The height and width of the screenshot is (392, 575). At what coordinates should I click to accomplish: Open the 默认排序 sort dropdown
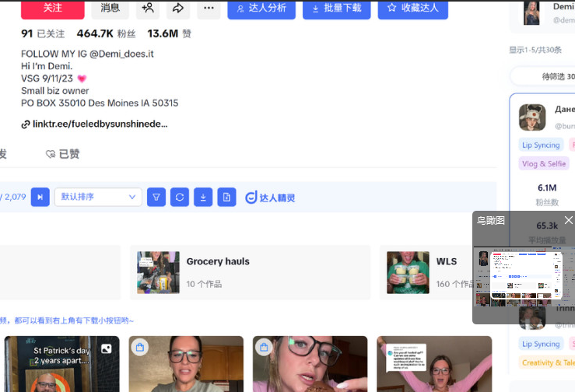tap(98, 198)
